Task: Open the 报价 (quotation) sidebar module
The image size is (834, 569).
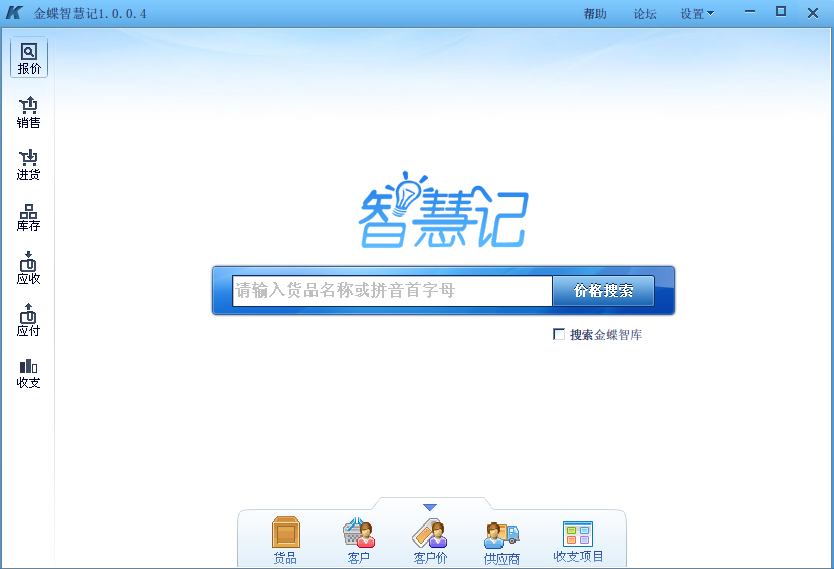Action: [x=29, y=57]
